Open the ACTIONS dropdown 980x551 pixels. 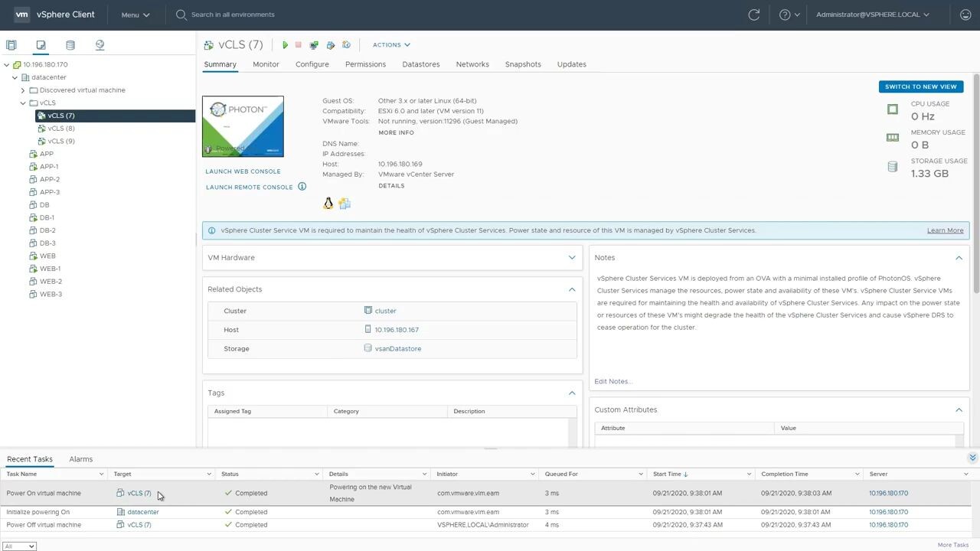coord(390,44)
